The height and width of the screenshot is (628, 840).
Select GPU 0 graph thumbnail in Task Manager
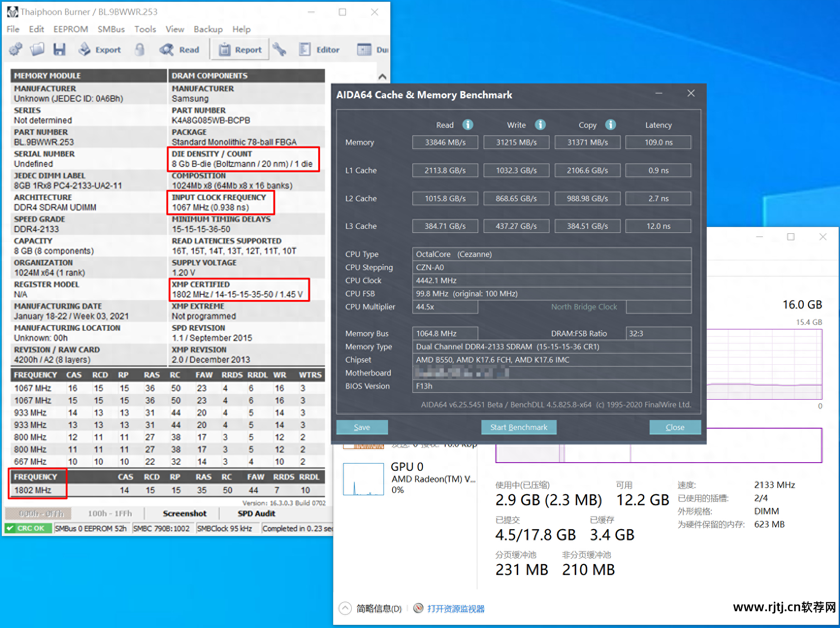(x=363, y=479)
